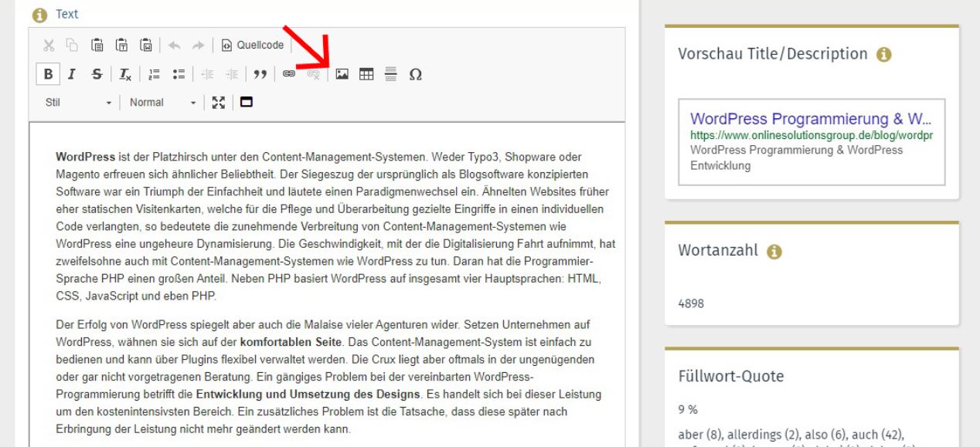The height and width of the screenshot is (447, 980).
Task: Maximize the editor to fullscreen
Action: pos(219,102)
